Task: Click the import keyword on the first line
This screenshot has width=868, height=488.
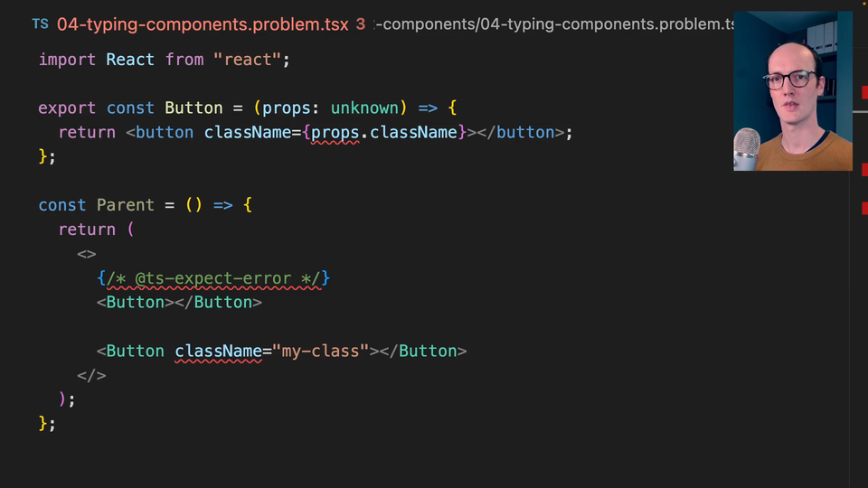Action: pos(67,60)
